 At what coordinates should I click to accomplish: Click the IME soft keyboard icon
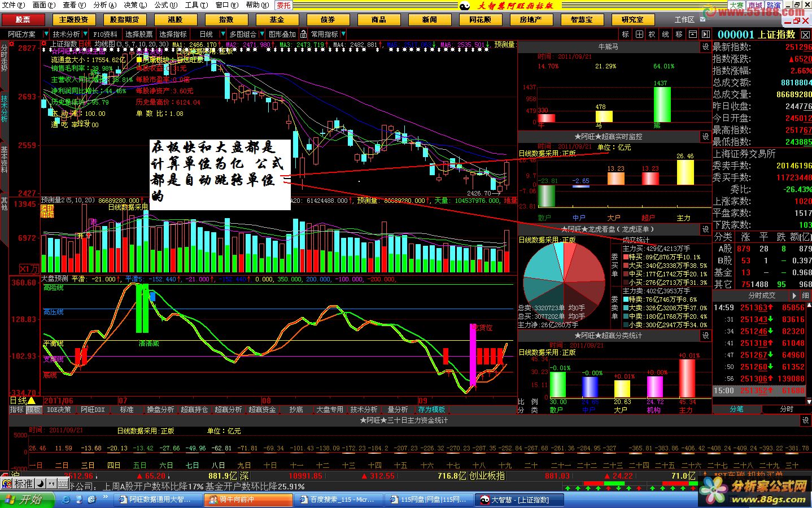point(63,484)
